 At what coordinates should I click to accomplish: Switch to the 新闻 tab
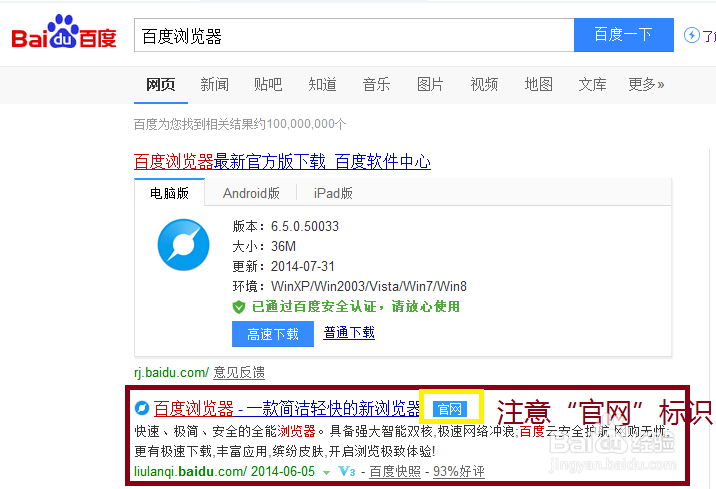(215, 84)
